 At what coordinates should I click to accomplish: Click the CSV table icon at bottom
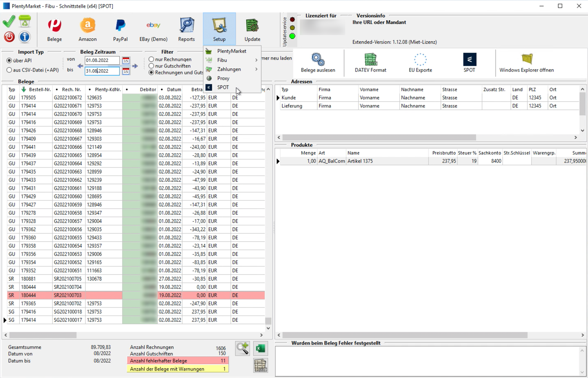pos(260,365)
